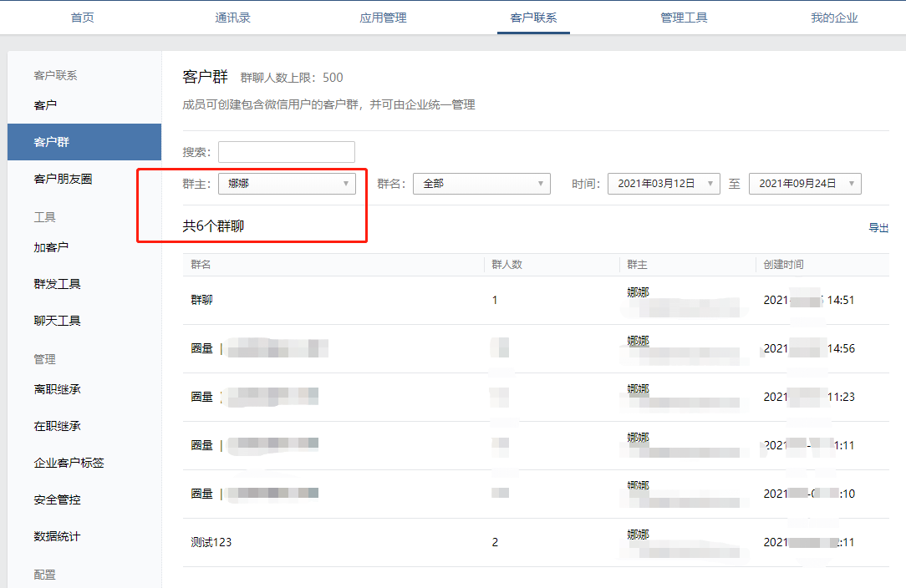Open the 应用管理 tab

tap(382, 17)
